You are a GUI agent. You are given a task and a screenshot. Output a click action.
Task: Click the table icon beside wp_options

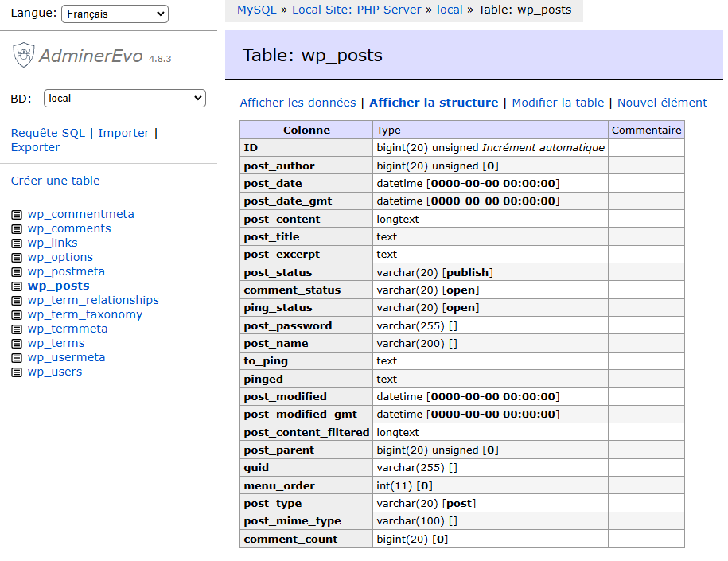[17, 258]
